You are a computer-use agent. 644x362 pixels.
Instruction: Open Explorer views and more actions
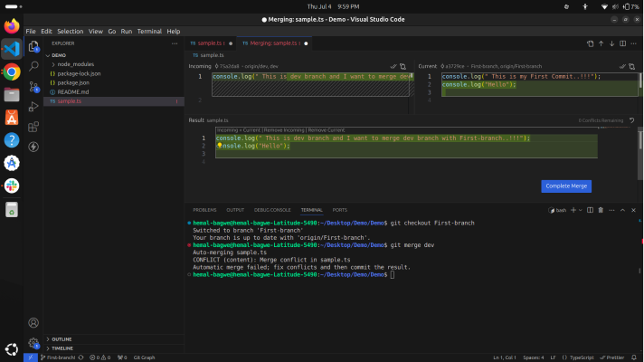coord(175,43)
